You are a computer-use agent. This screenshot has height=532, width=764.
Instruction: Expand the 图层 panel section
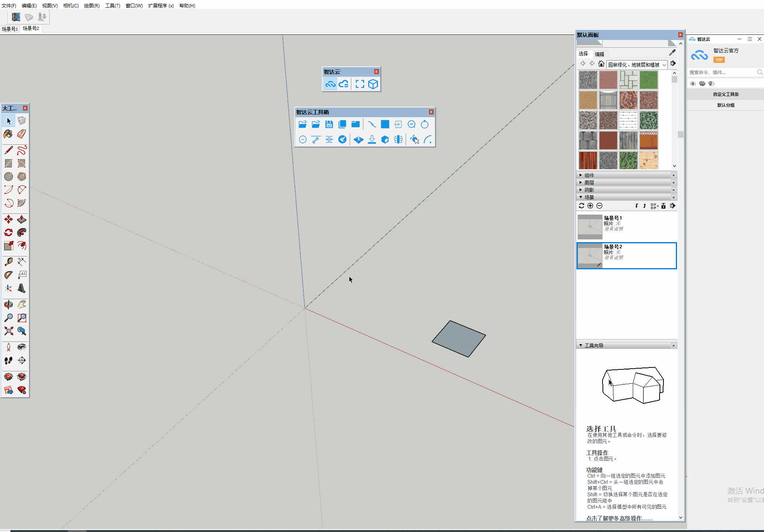point(589,183)
